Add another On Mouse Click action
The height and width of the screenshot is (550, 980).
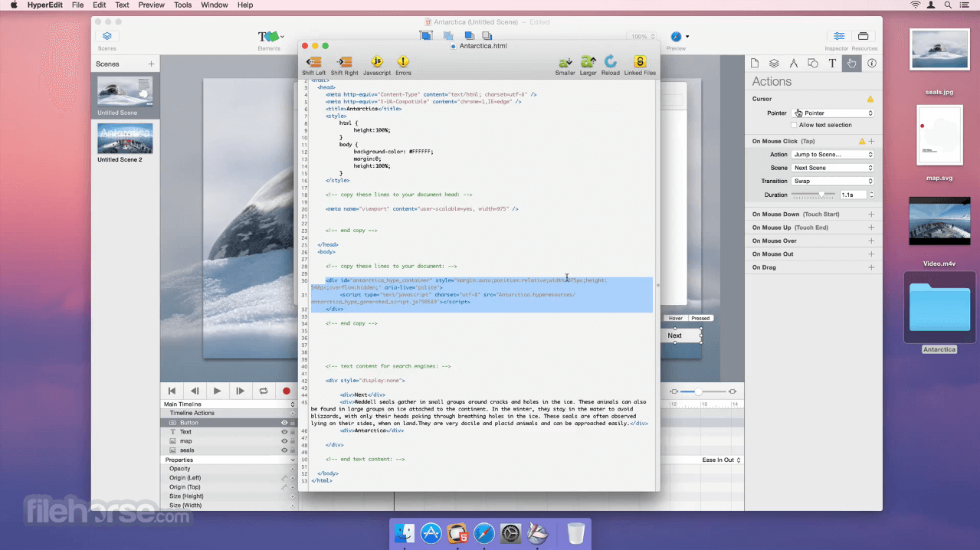click(871, 141)
